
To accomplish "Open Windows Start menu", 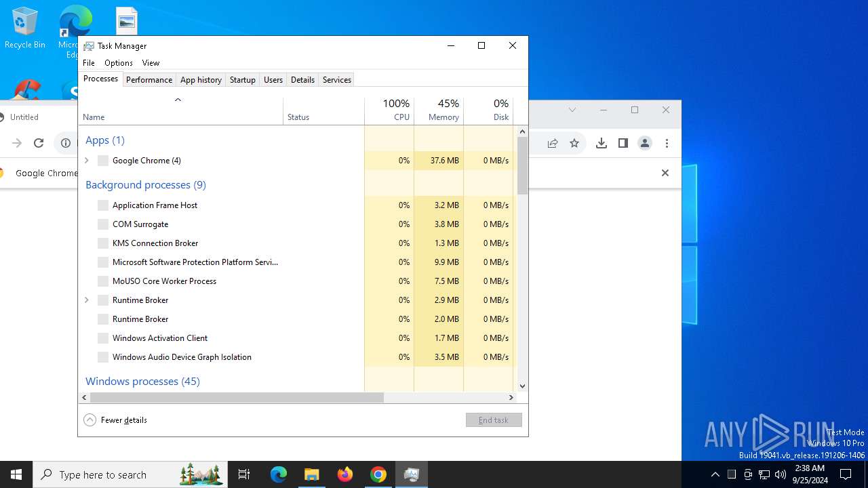I will coord(16,474).
